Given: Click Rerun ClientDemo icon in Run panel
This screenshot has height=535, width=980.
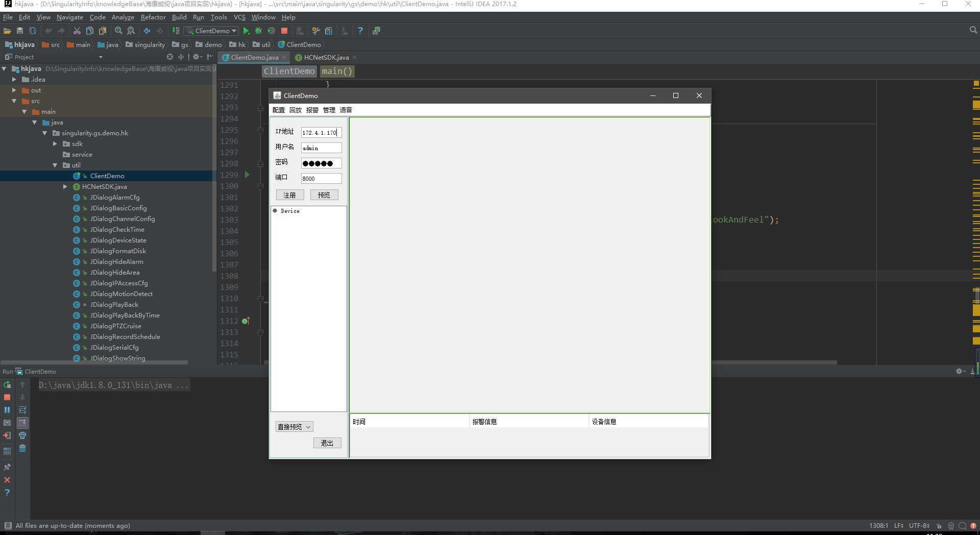Looking at the screenshot, I should click(x=7, y=384).
